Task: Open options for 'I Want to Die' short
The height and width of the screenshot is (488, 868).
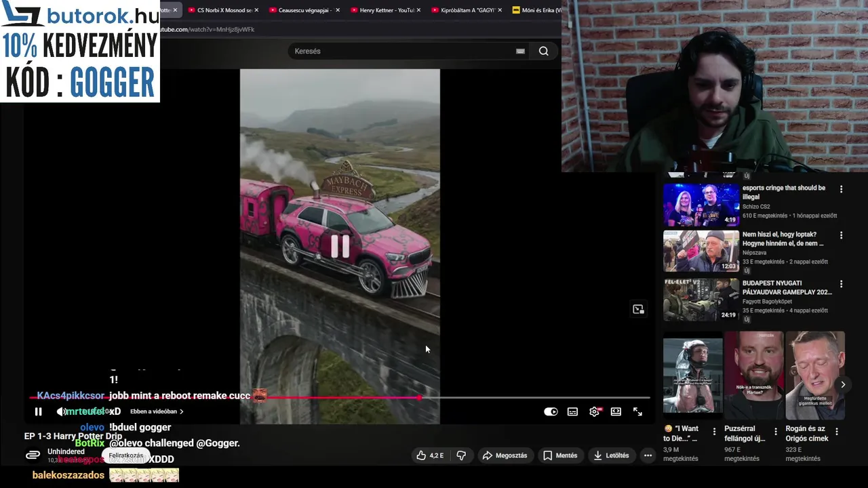Action: (713, 431)
